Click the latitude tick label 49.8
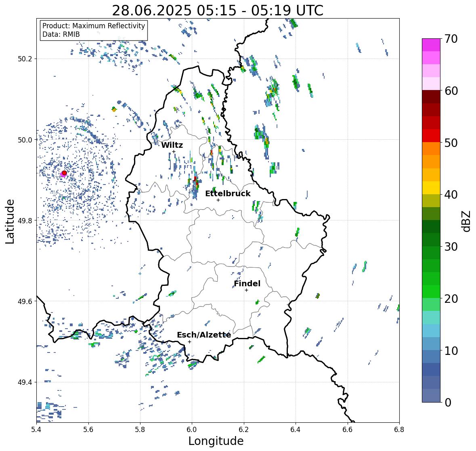Image resolution: width=476 pixels, height=451 pixels. 25,220
